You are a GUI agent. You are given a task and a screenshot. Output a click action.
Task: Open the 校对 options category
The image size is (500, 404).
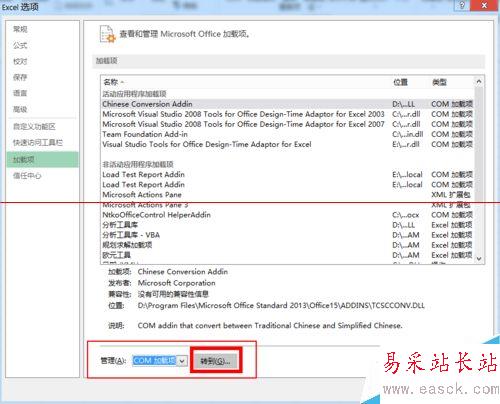tap(20, 61)
